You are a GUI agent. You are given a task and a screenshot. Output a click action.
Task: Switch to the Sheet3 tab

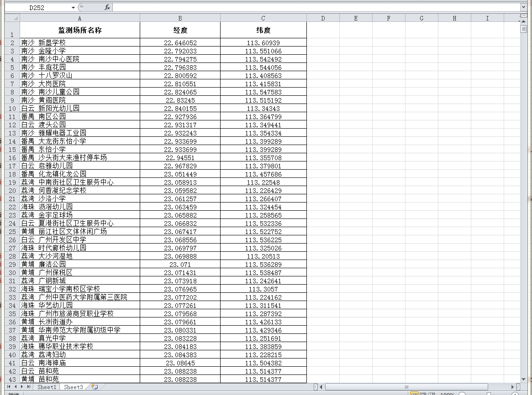point(73,387)
